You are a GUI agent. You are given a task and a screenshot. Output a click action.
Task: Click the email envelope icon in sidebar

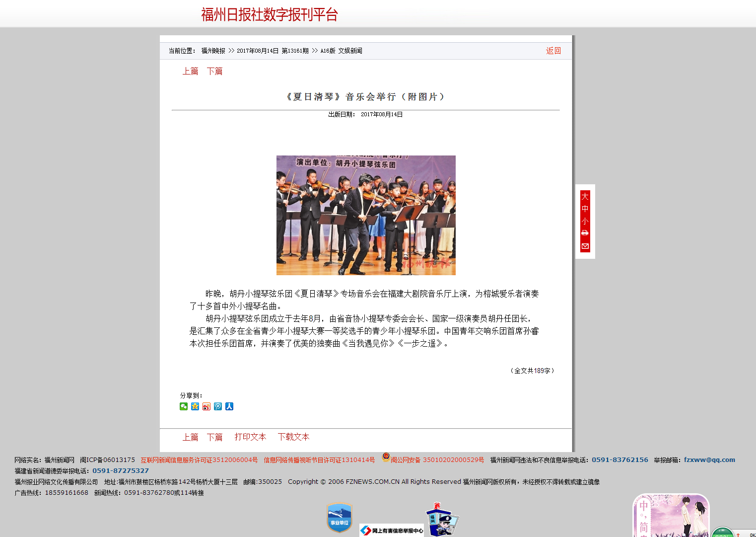click(x=585, y=246)
